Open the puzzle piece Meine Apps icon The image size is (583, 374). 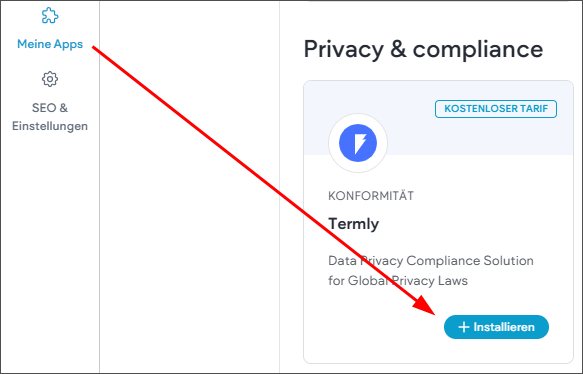pyautogui.click(x=50, y=16)
